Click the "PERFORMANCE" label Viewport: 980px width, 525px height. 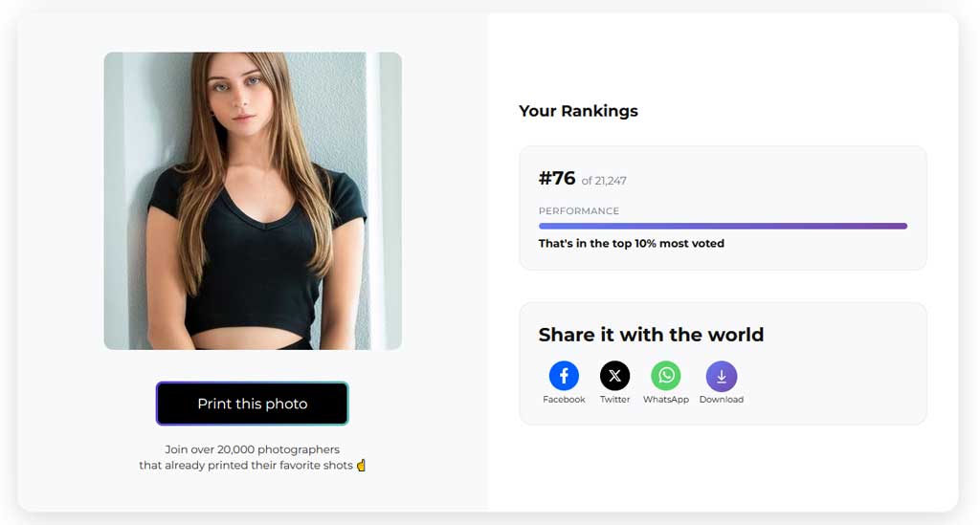coord(579,211)
